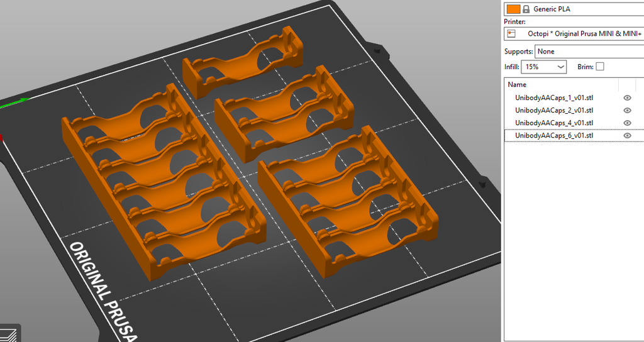Click the lock icon beside Generic PLA
644x342 pixels.
click(x=526, y=9)
